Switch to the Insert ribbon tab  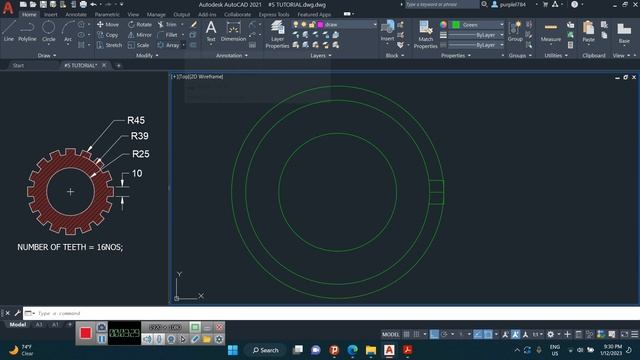pos(51,14)
